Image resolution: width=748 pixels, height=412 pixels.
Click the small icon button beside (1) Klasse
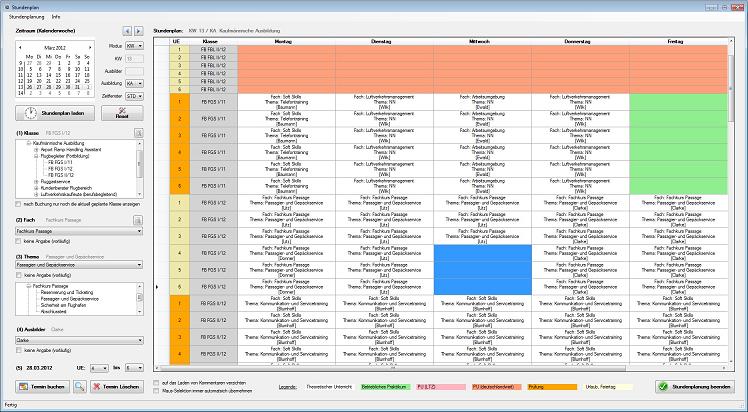click(x=138, y=133)
